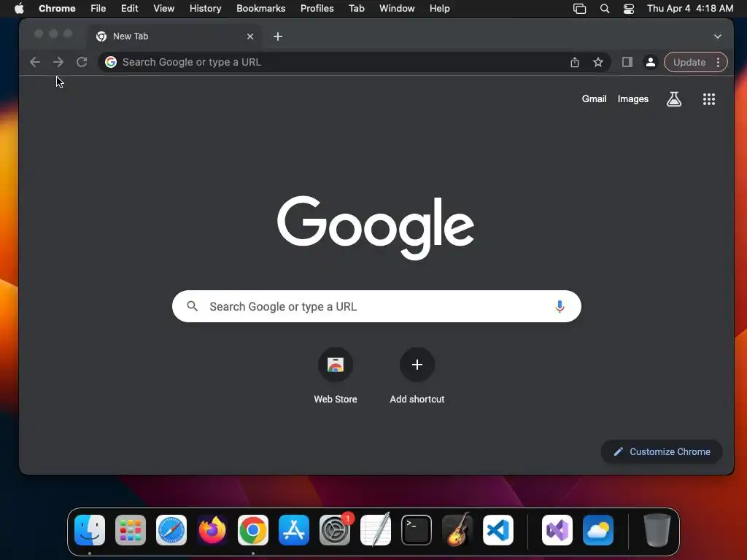The image size is (747, 560).
Task: Open App Store from the Dock
Action: coord(294,530)
